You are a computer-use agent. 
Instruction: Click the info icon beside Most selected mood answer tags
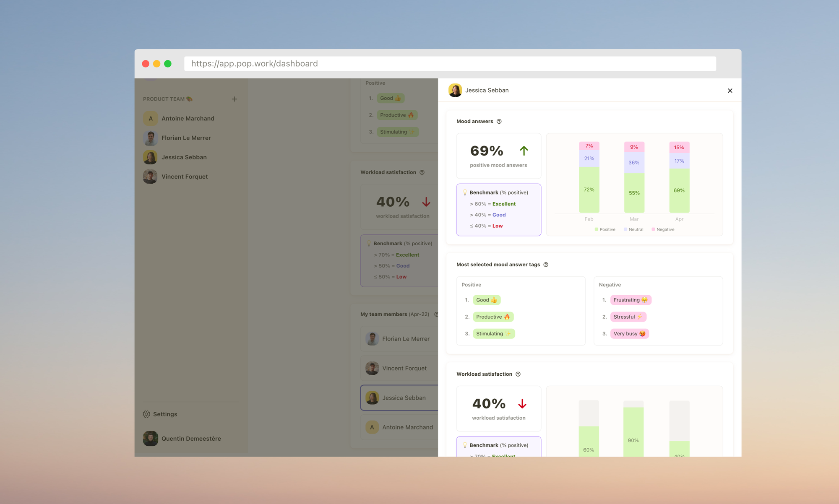click(x=546, y=265)
